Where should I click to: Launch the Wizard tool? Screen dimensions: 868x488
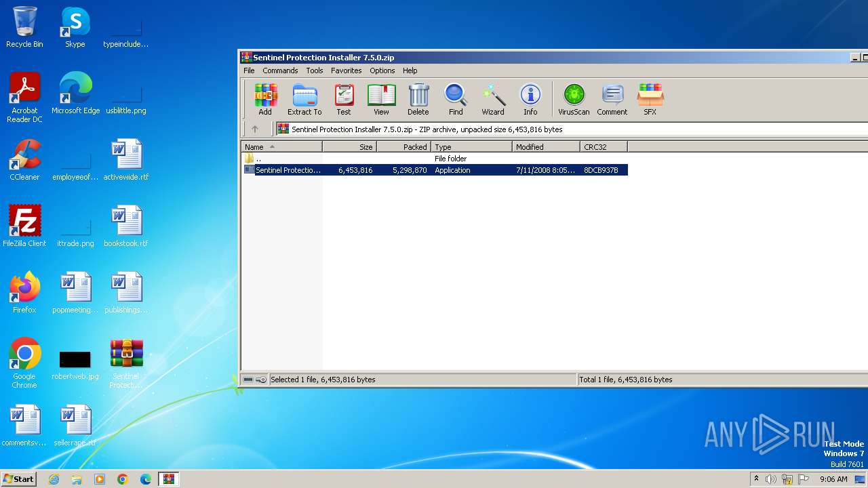pyautogui.click(x=493, y=100)
